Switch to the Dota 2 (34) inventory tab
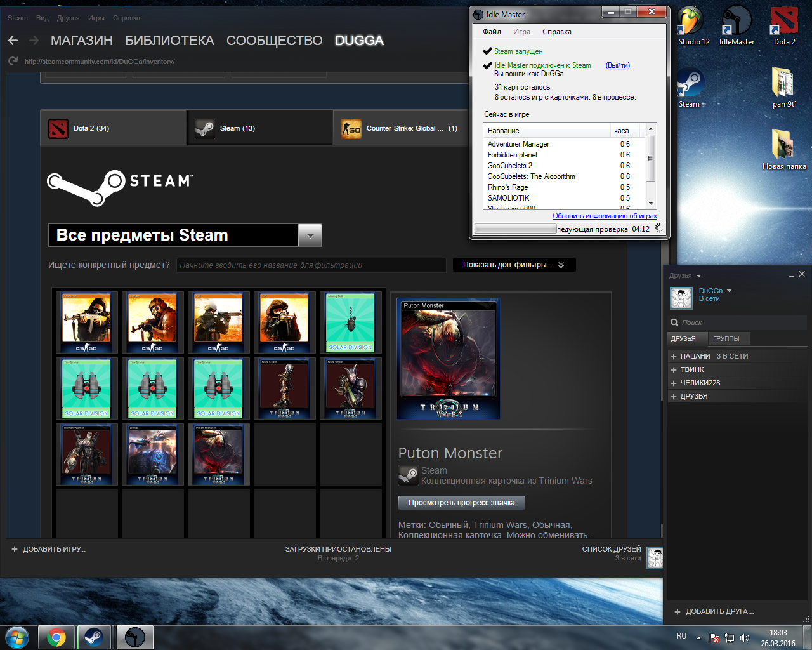The height and width of the screenshot is (650, 812). (x=114, y=128)
